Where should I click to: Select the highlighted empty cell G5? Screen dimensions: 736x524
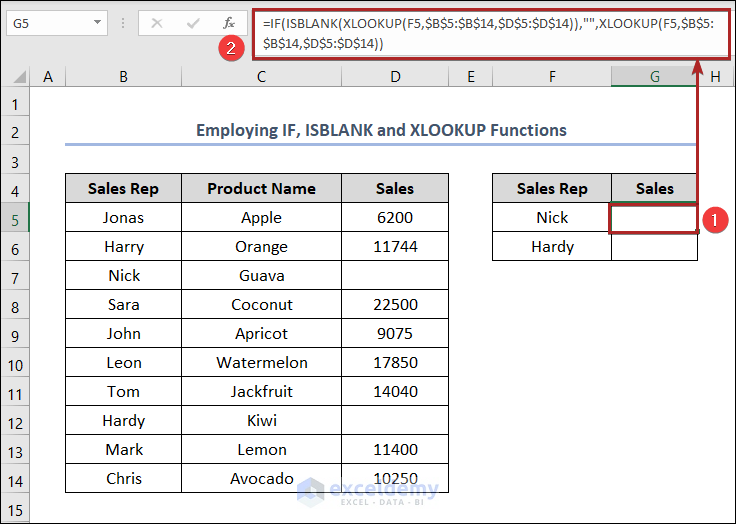654,218
